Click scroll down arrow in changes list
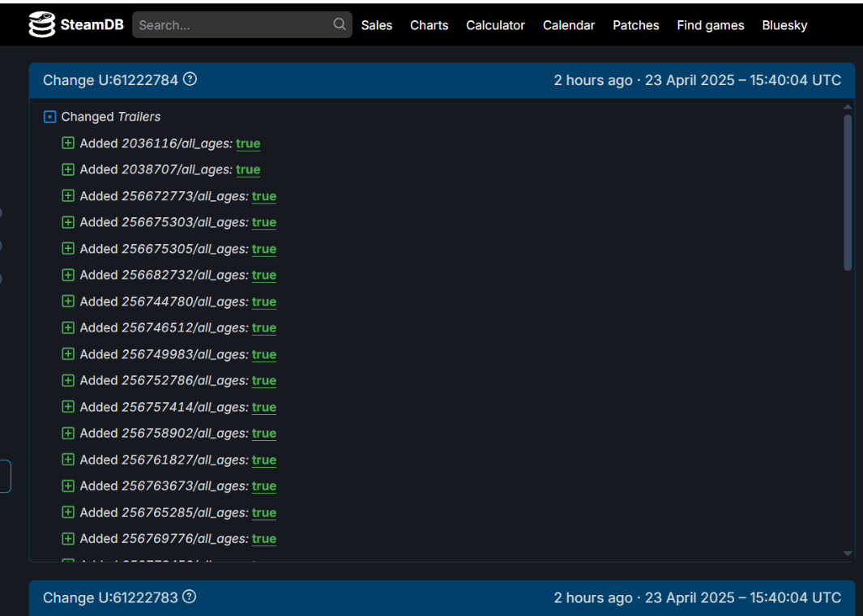 (x=848, y=554)
